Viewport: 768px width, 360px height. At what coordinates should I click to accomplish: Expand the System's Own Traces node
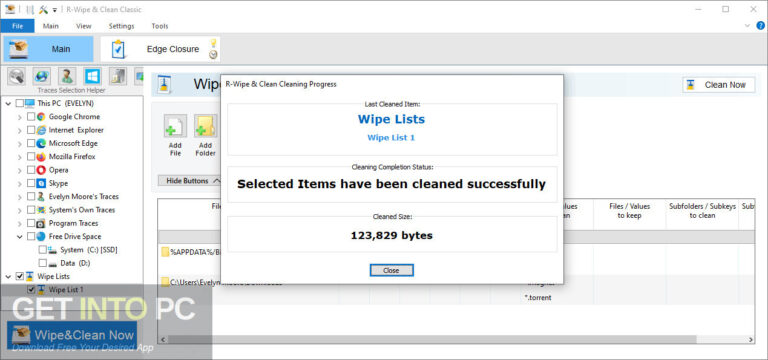(x=20, y=210)
